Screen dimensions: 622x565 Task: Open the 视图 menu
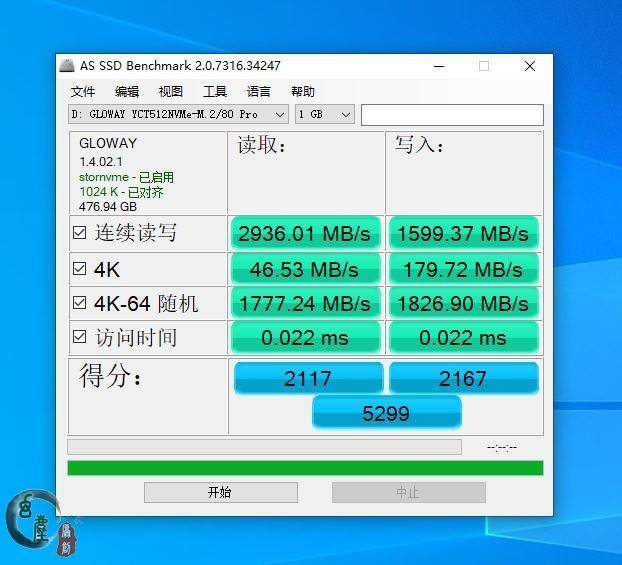(171, 92)
